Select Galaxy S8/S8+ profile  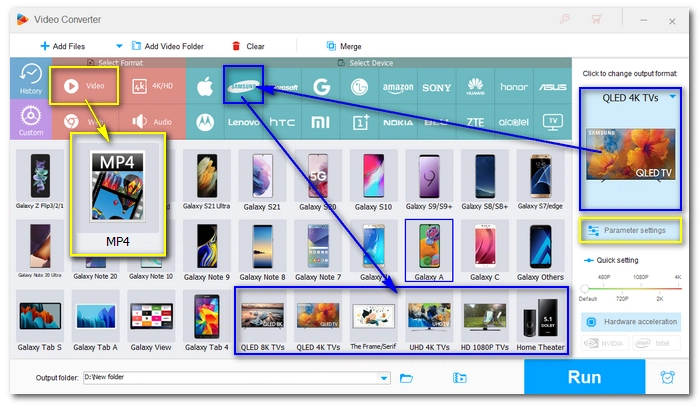pyautogui.click(x=484, y=180)
